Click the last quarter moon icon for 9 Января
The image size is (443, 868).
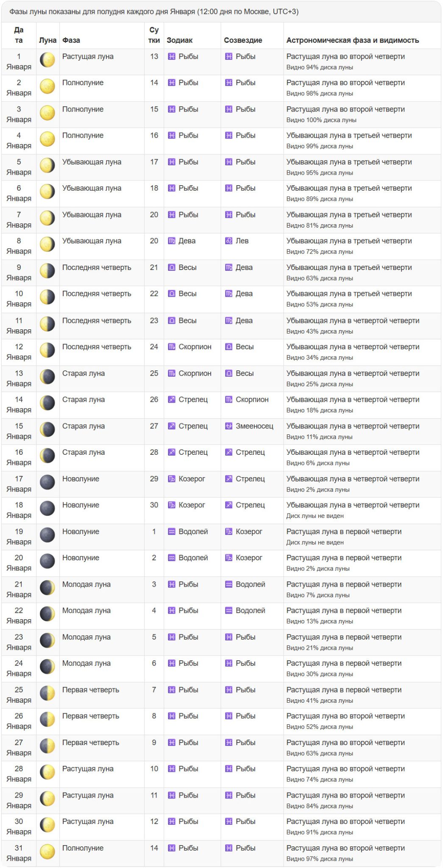(x=47, y=271)
